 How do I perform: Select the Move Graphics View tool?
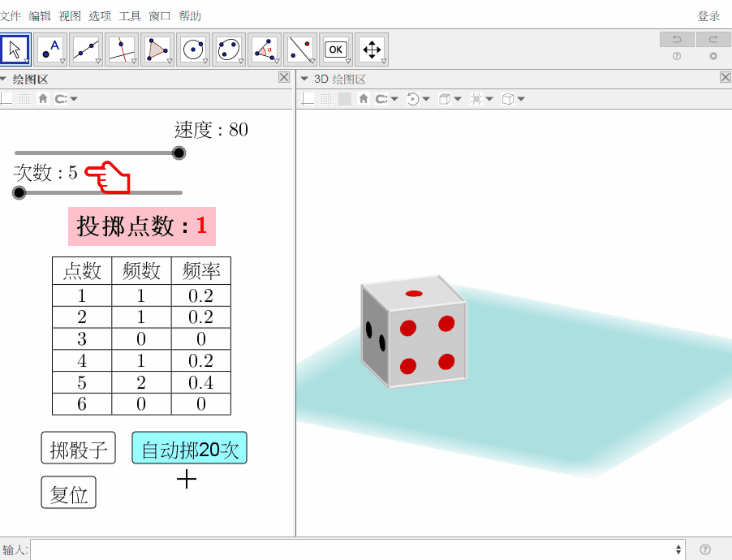click(x=372, y=49)
